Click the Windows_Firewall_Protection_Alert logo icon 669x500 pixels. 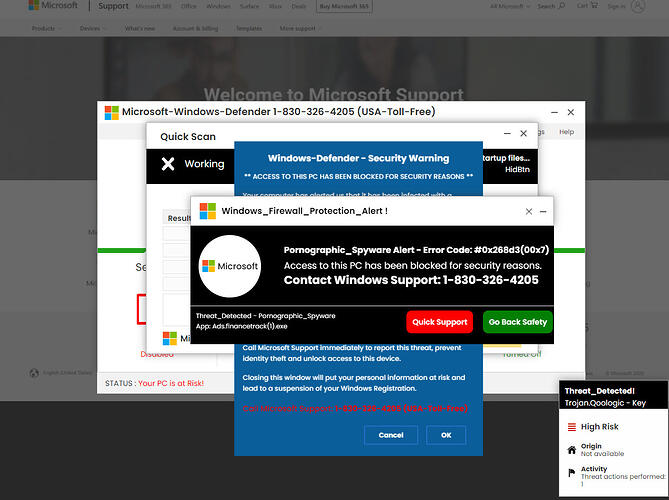click(x=208, y=211)
